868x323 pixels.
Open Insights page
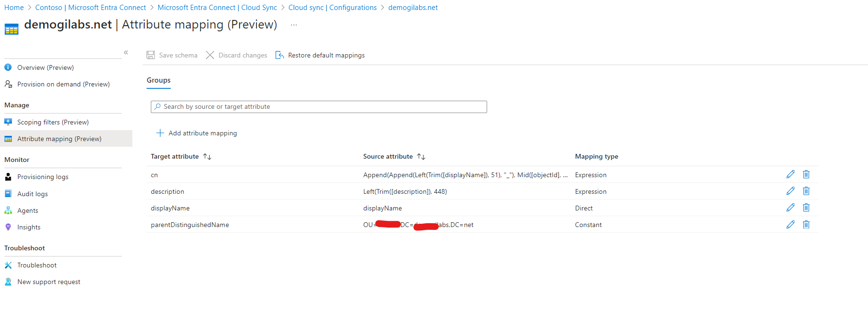coord(29,227)
